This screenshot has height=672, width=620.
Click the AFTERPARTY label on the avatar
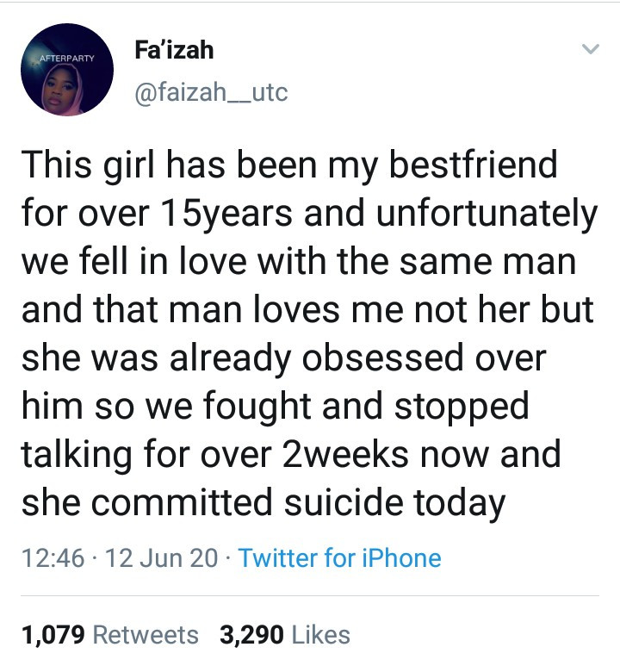pyautogui.click(x=67, y=59)
